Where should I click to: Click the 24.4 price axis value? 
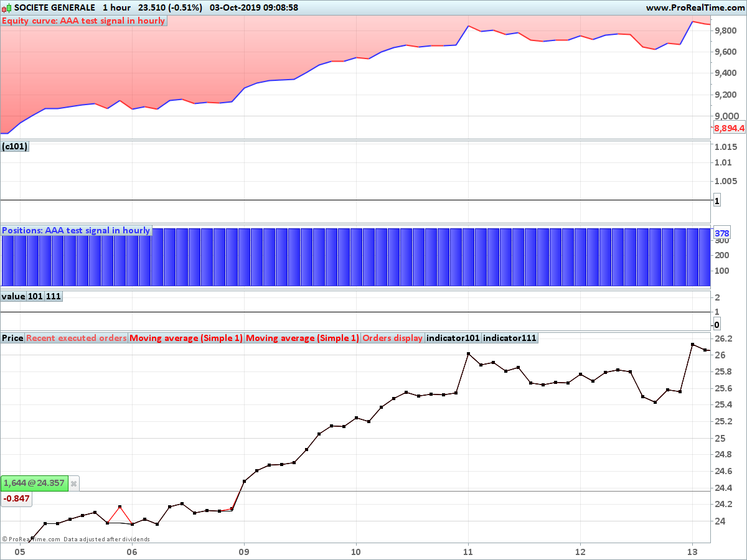pos(723,488)
